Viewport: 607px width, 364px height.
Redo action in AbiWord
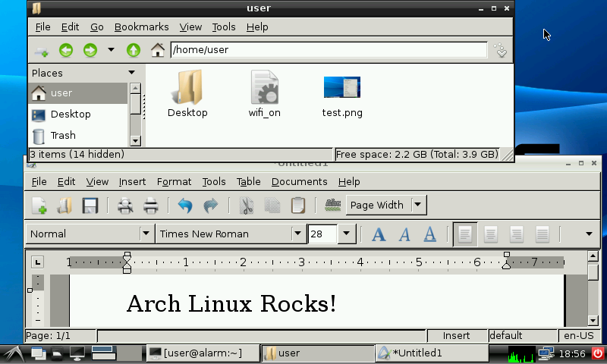(211, 206)
